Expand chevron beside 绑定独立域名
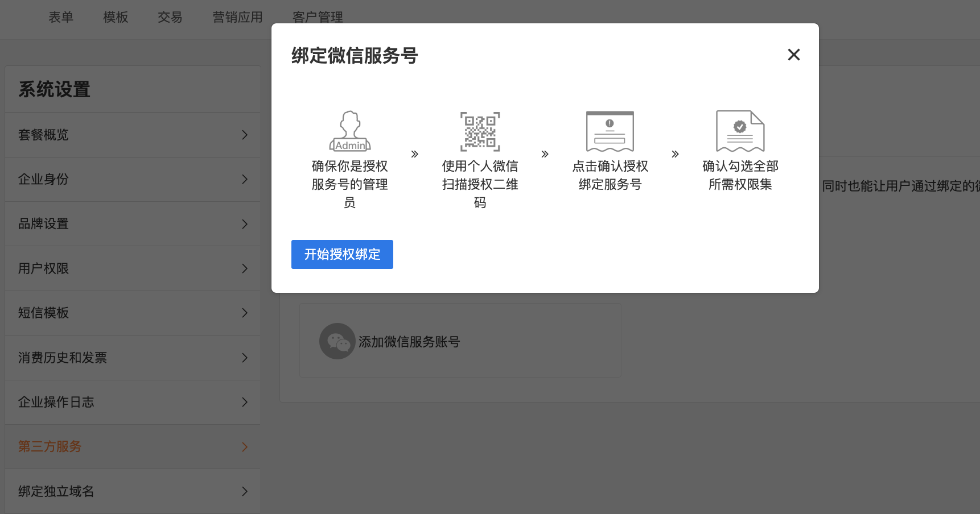 tap(245, 491)
